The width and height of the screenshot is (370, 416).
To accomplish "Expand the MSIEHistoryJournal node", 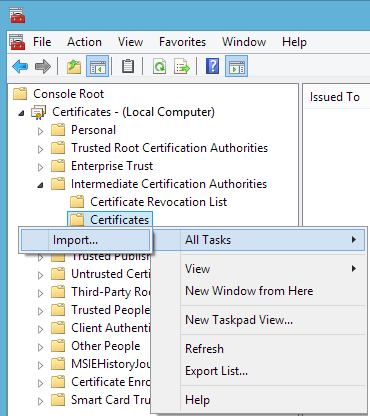I will pos(41,365).
